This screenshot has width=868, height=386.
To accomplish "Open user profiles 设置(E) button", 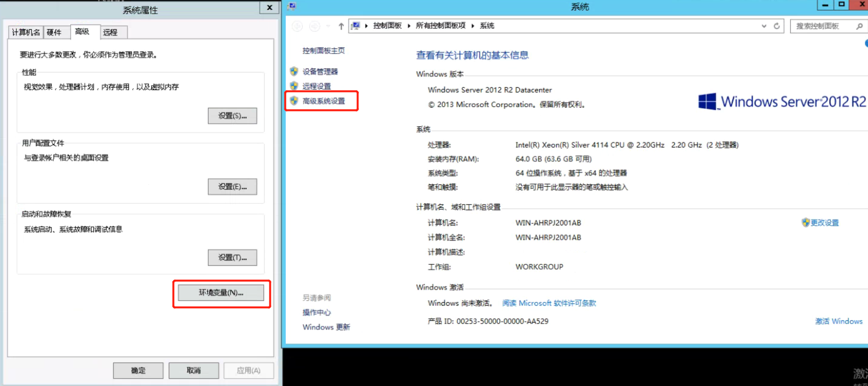I will (x=232, y=186).
